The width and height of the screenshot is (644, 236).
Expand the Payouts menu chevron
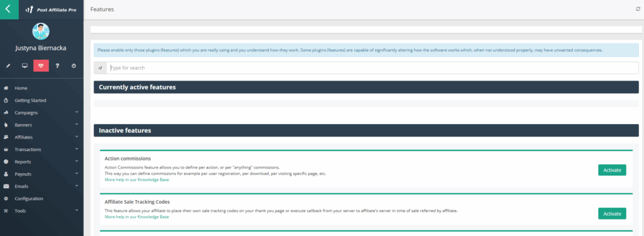[x=77, y=174]
